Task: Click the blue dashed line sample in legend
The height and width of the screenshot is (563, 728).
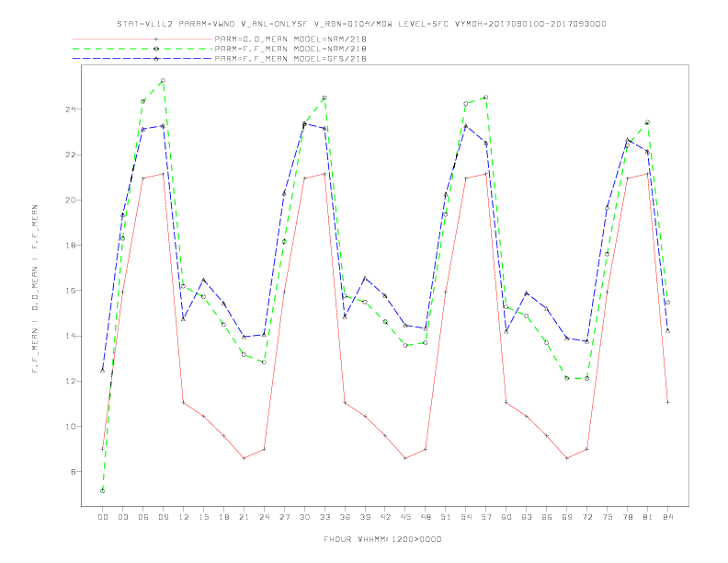Action: [142, 59]
